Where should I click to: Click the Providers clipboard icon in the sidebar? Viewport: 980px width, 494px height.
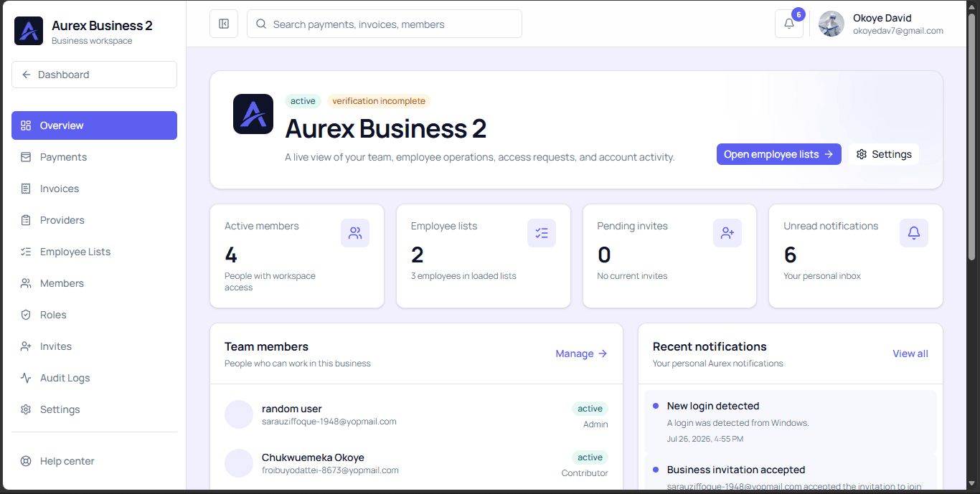pos(26,220)
